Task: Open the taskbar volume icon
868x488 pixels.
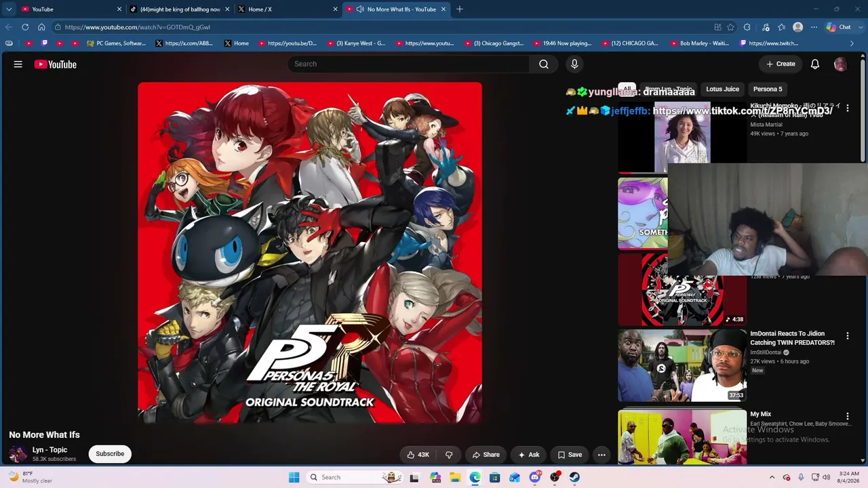Action: 826,477
